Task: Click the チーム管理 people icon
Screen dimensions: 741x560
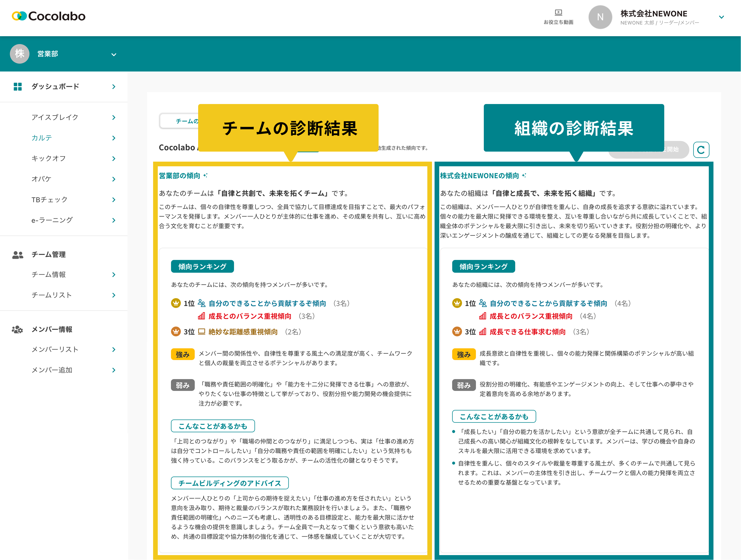Action: pyautogui.click(x=18, y=255)
